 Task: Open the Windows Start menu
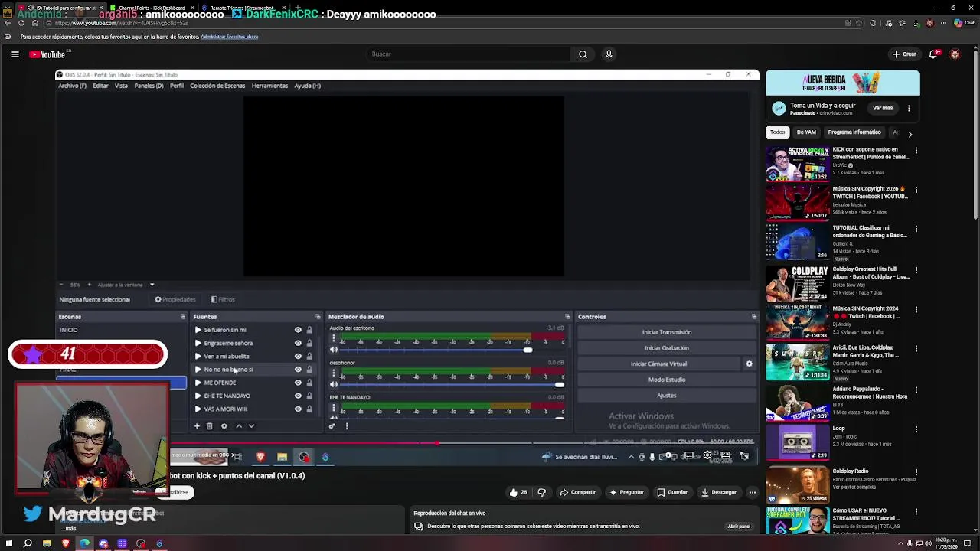[9, 543]
